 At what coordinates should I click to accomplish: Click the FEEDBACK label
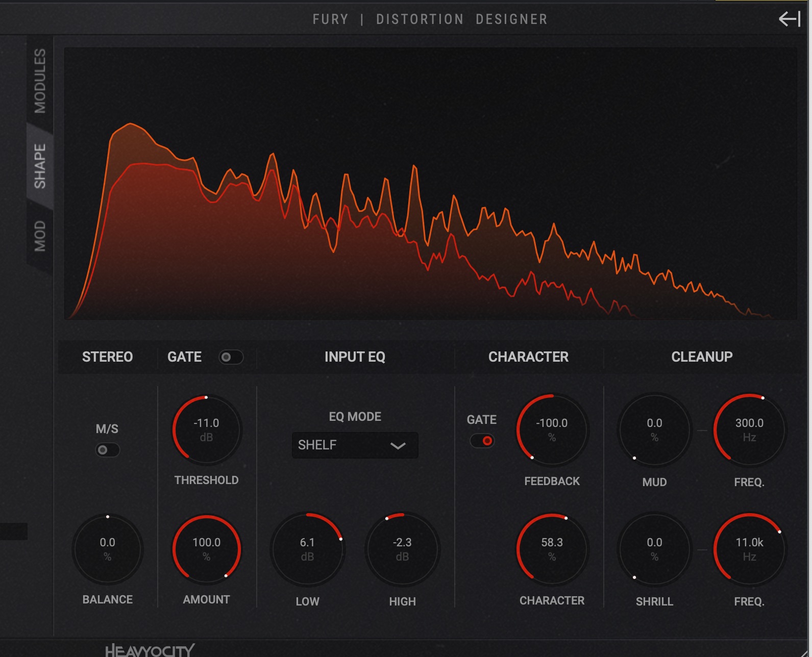tap(552, 481)
